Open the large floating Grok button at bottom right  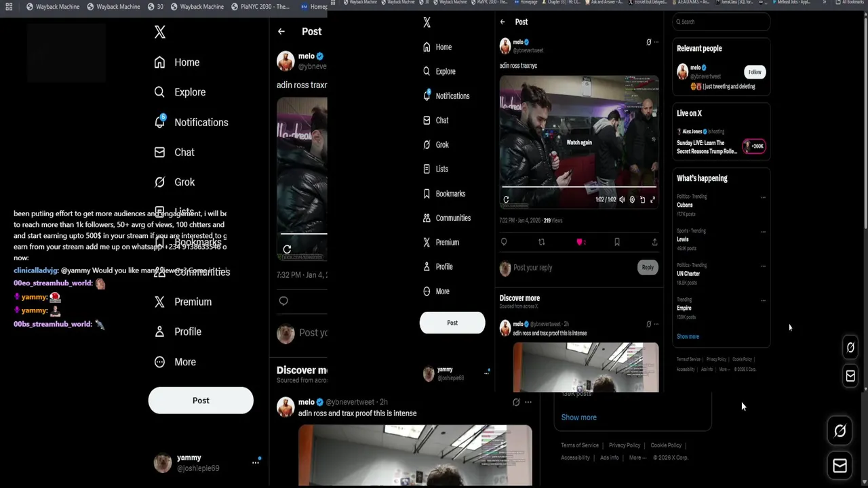[x=840, y=431]
